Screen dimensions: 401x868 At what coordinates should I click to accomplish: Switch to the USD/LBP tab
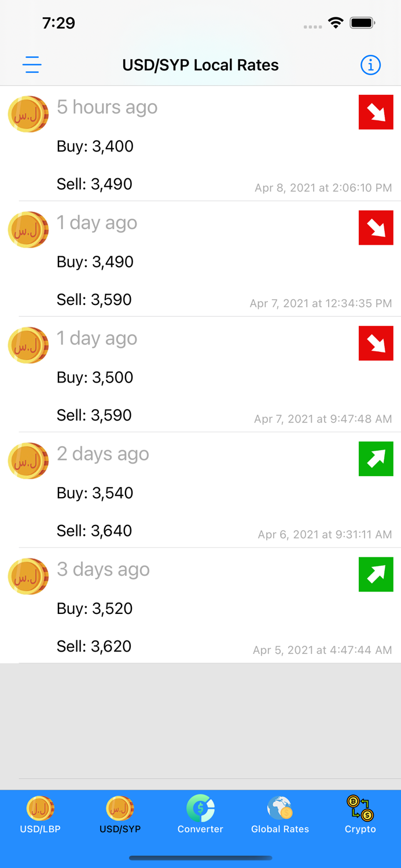coord(40,816)
